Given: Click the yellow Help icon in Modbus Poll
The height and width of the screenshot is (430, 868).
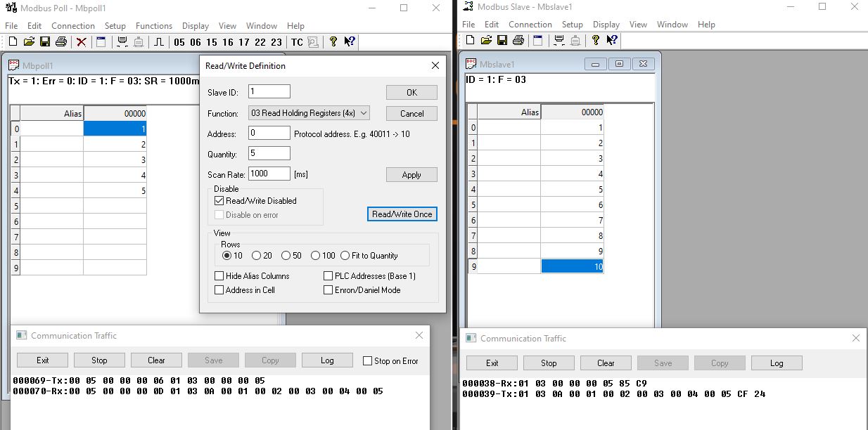Looking at the screenshot, I should (x=333, y=42).
